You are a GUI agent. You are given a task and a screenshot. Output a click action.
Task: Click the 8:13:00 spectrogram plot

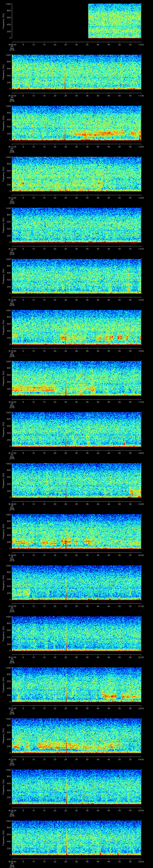(x=76, y=225)
